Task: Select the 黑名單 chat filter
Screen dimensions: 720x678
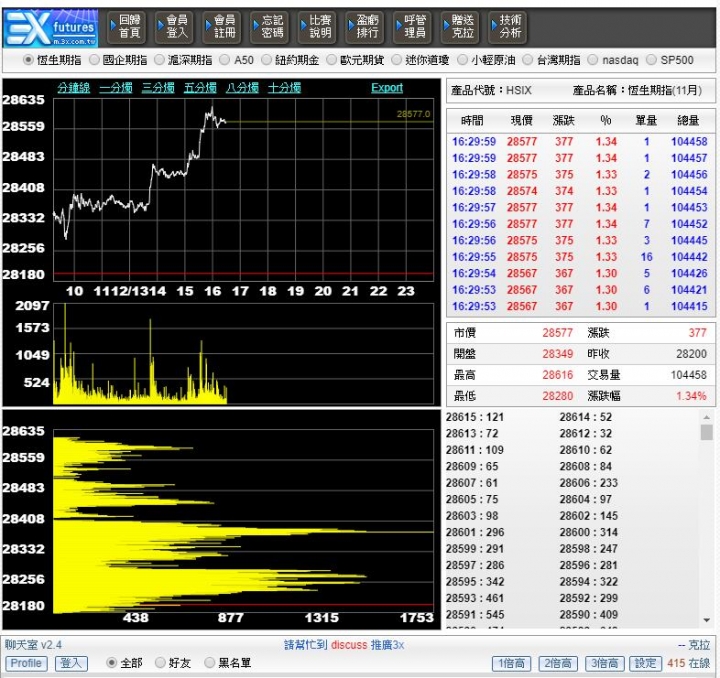Action: coord(210,663)
